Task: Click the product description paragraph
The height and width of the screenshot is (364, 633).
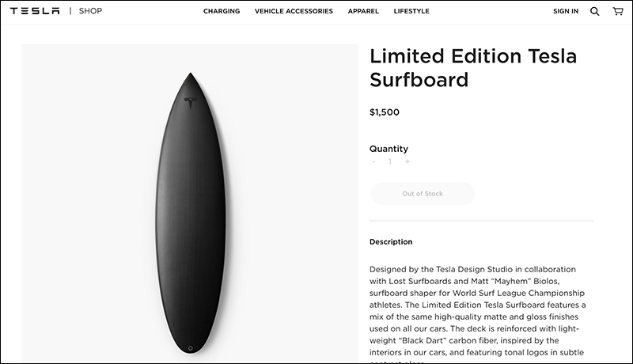Action: [478, 313]
